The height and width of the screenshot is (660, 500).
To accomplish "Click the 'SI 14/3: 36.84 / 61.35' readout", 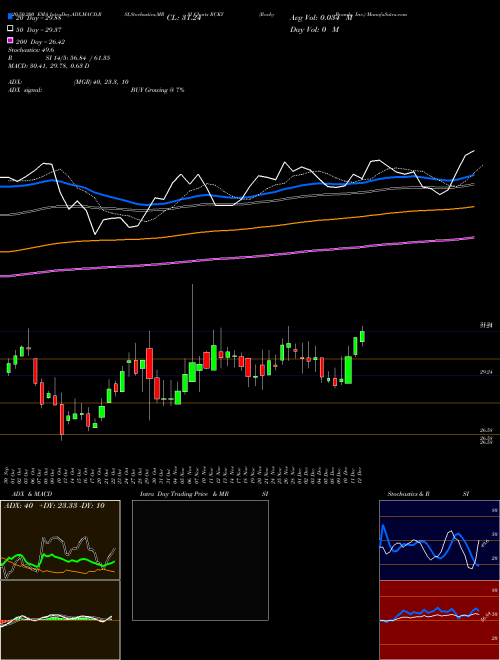I will coord(78,58).
